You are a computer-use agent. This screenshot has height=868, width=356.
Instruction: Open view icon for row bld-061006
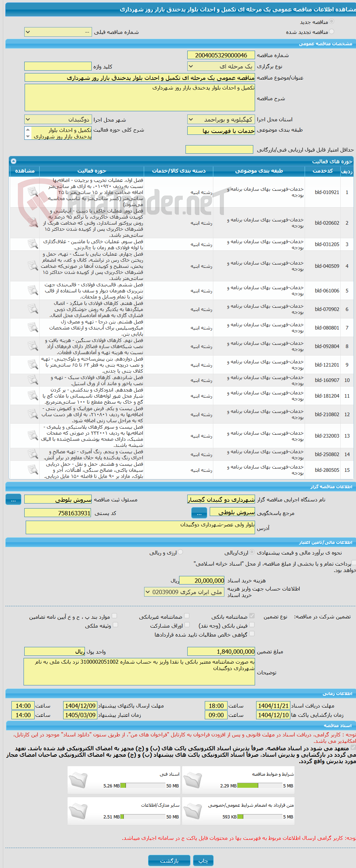33,290
